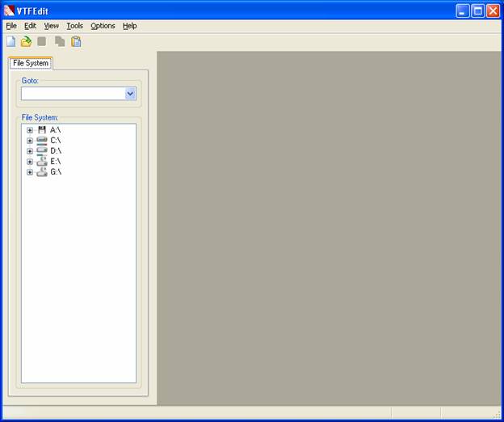This screenshot has height=422, width=504.
Task: Select the E:\ drive label
Action: coord(55,162)
